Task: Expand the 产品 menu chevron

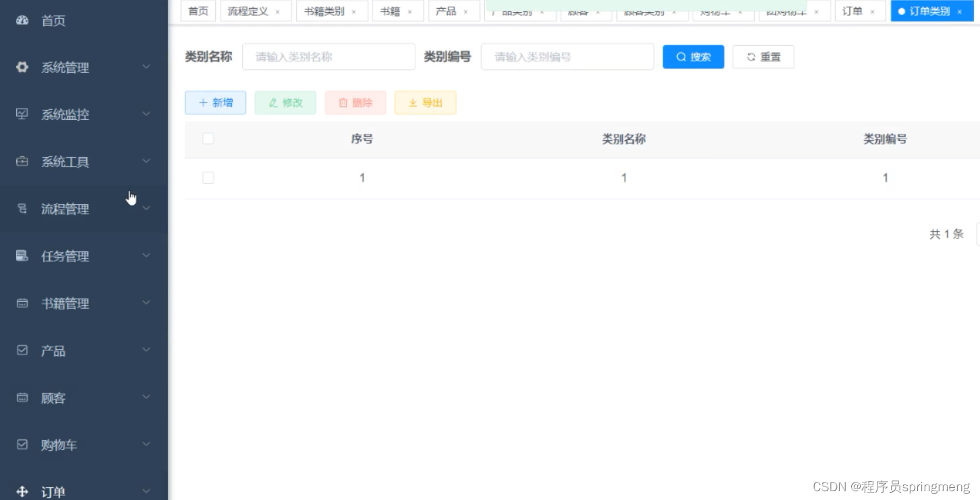Action: 146,350
